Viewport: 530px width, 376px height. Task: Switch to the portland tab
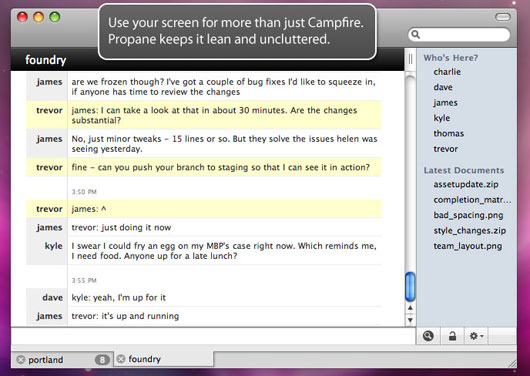[63, 359]
